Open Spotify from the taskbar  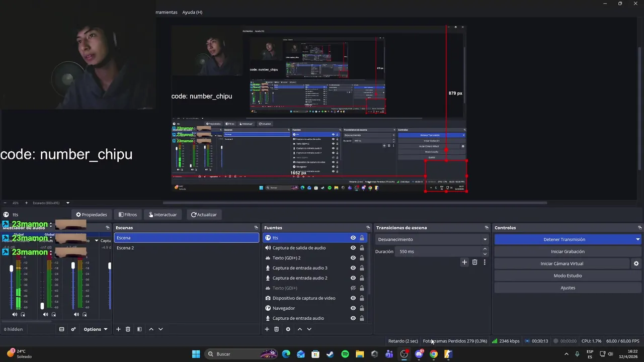click(x=345, y=354)
